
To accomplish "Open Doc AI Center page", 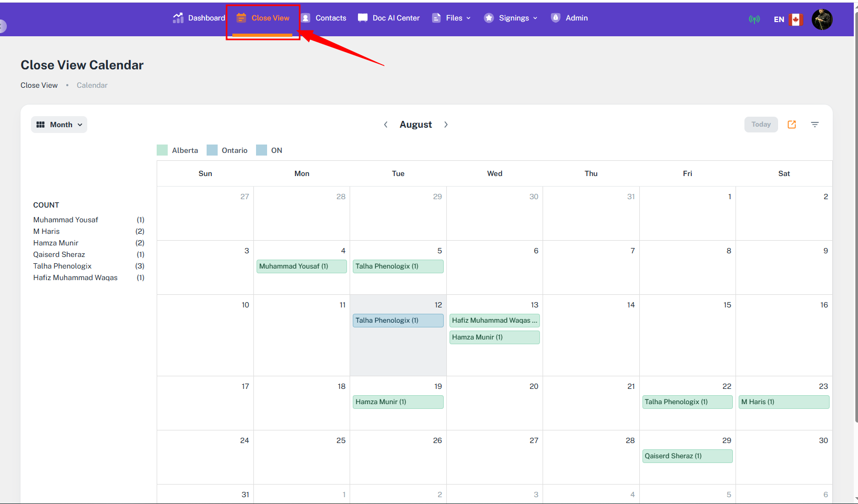I will (x=389, y=18).
